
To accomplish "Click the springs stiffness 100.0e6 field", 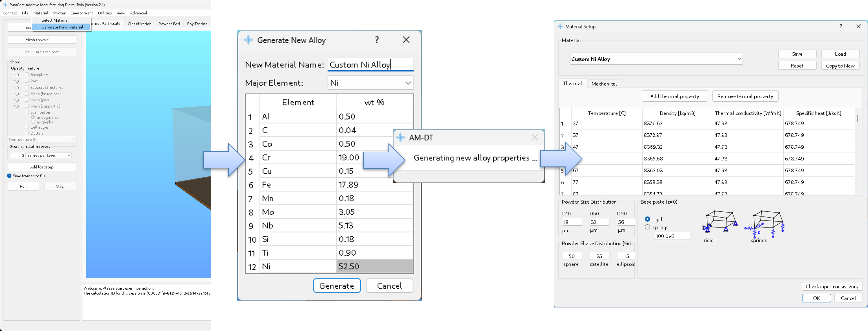I will [x=672, y=236].
